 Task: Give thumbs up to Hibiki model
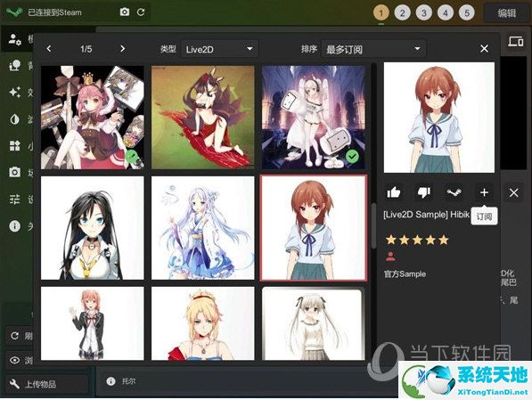coord(394,192)
